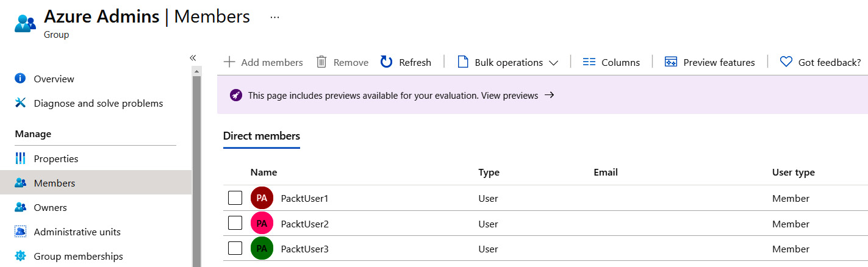This screenshot has width=868, height=267.
Task: Open the Properties menu item
Action: (56, 158)
